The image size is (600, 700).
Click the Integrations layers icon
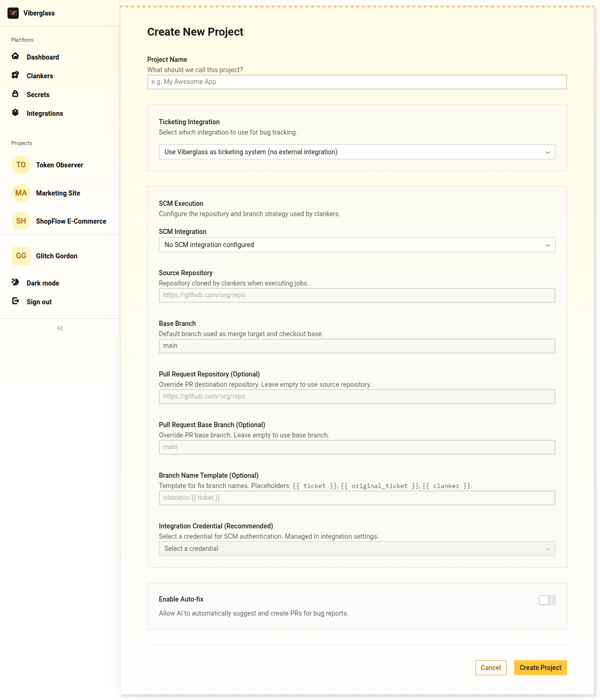click(15, 113)
